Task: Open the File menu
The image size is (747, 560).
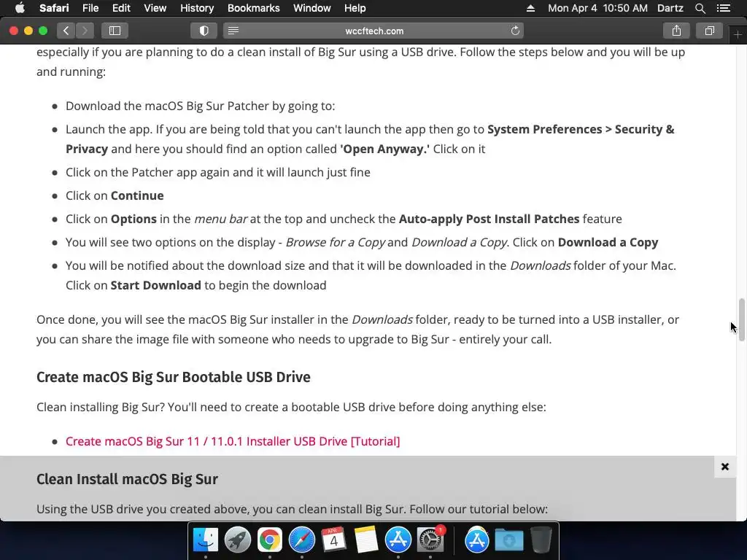Action: (90, 8)
